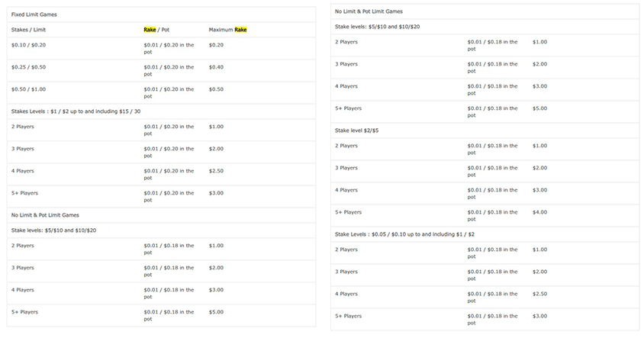Click the $0.50 maximum rake value

216,89
